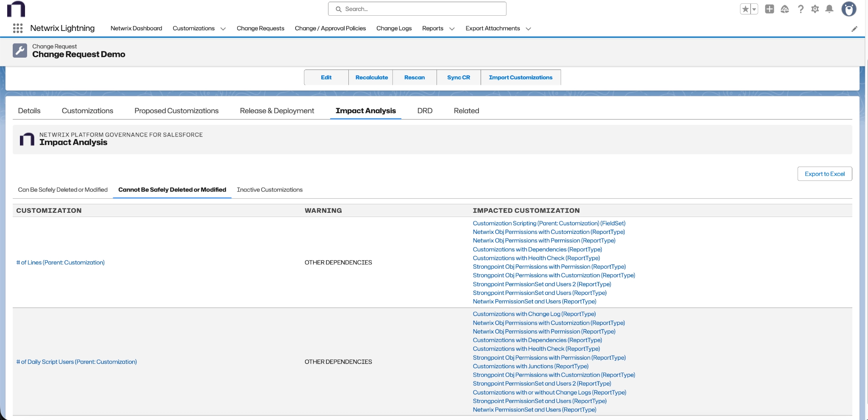Open the App Launcher grid icon

pyautogui.click(x=17, y=28)
